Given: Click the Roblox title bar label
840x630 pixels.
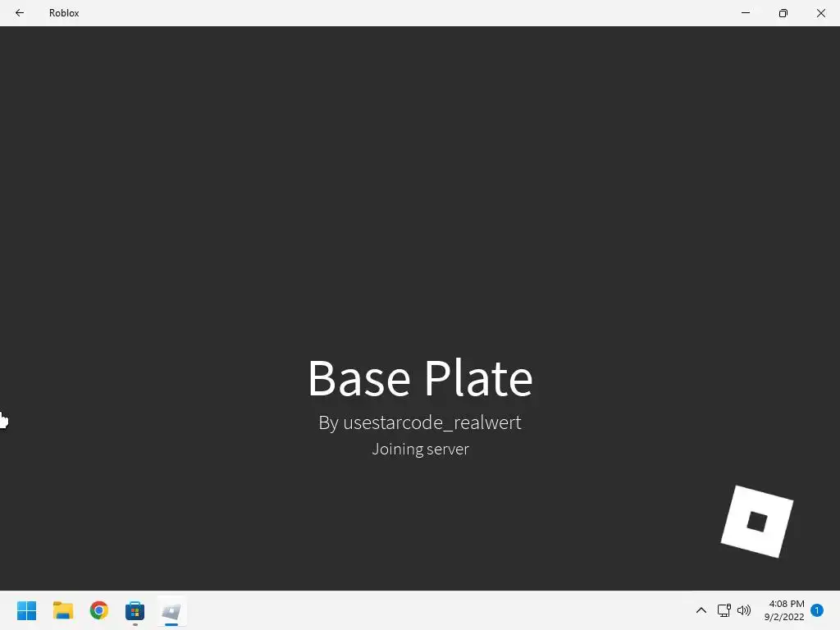Looking at the screenshot, I should (x=64, y=13).
